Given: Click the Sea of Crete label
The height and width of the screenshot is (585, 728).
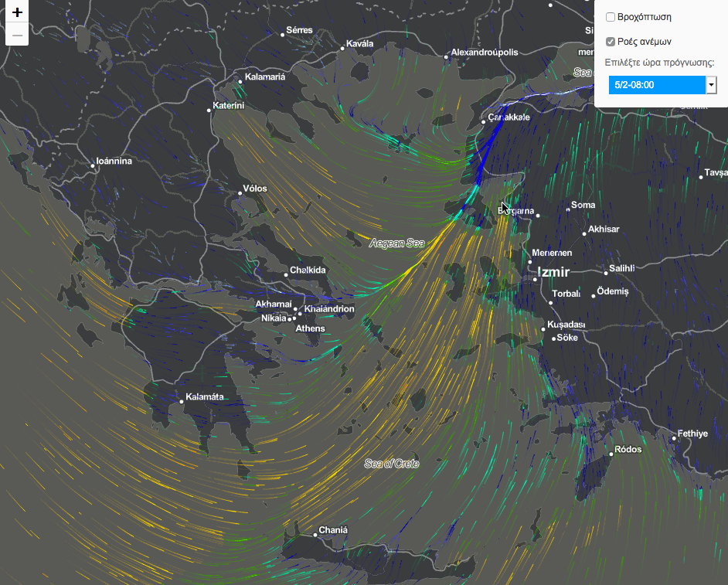Looking at the screenshot, I should (392, 463).
